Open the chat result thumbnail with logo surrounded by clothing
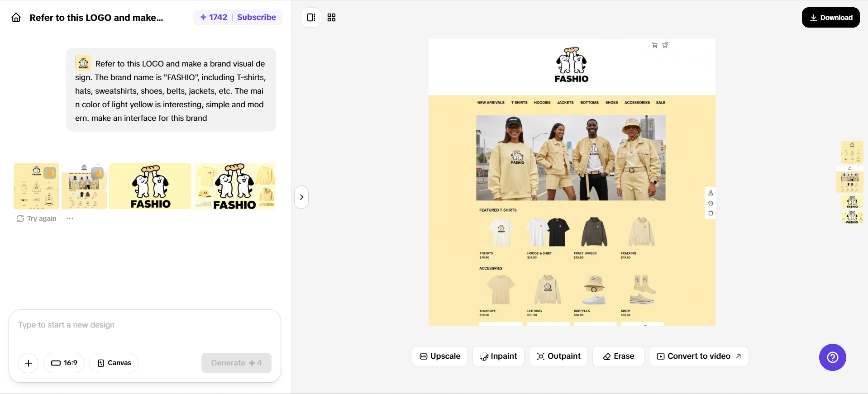 235,186
